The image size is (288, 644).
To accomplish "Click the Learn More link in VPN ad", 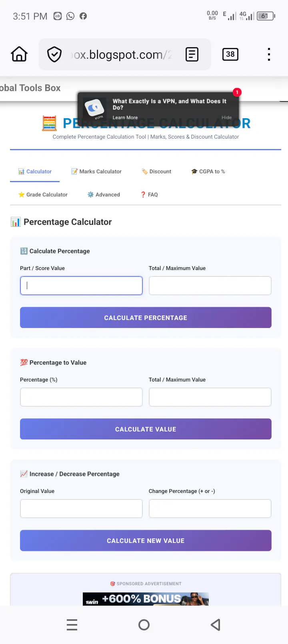I will pyautogui.click(x=125, y=117).
